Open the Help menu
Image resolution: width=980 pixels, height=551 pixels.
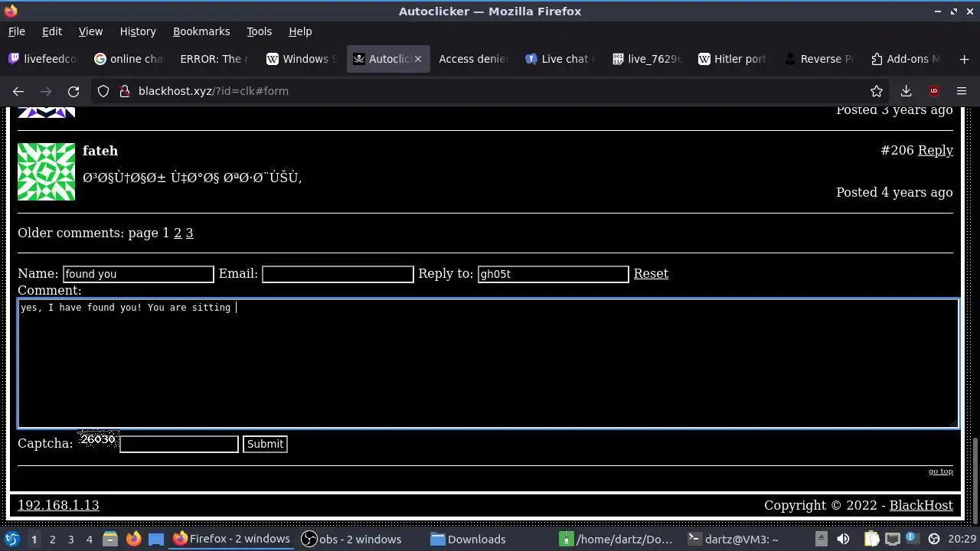click(300, 31)
